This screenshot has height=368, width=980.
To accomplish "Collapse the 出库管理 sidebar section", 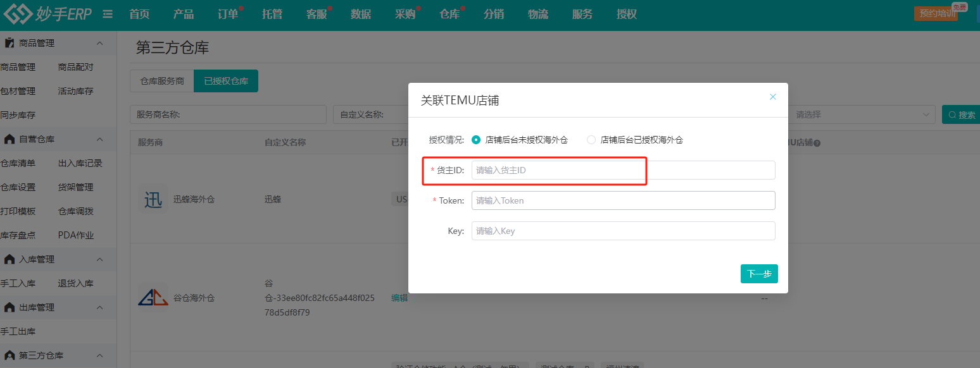I will (99, 307).
